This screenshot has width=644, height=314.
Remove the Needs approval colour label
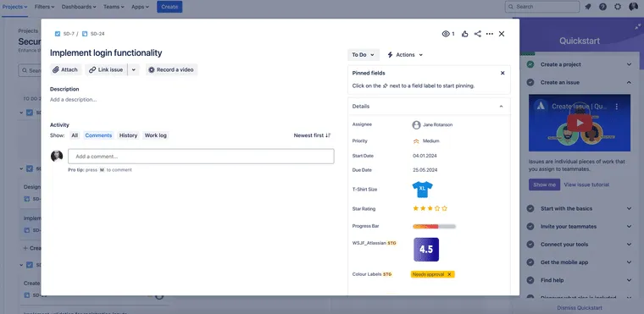click(449, 274)
